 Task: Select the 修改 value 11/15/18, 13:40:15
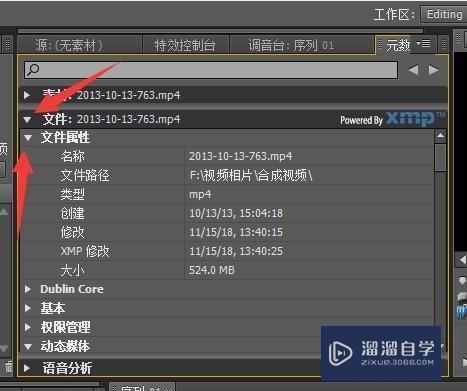[x=236, y=232]
